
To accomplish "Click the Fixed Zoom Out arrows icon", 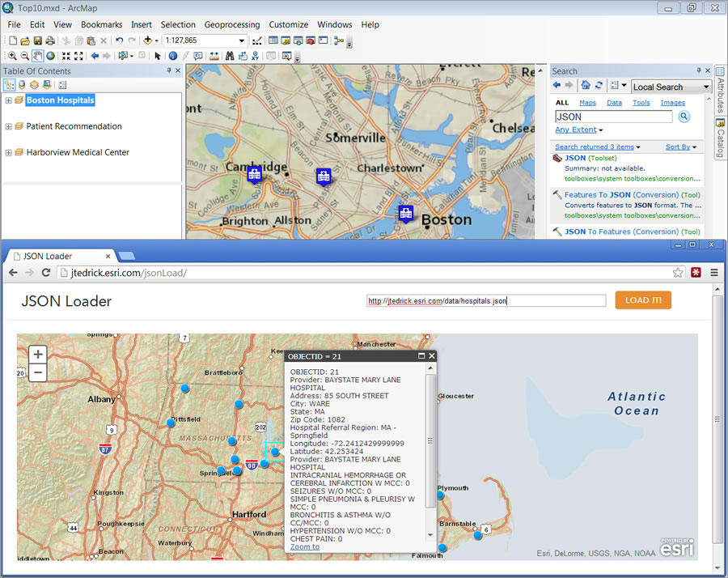I will tap(78, 56).
